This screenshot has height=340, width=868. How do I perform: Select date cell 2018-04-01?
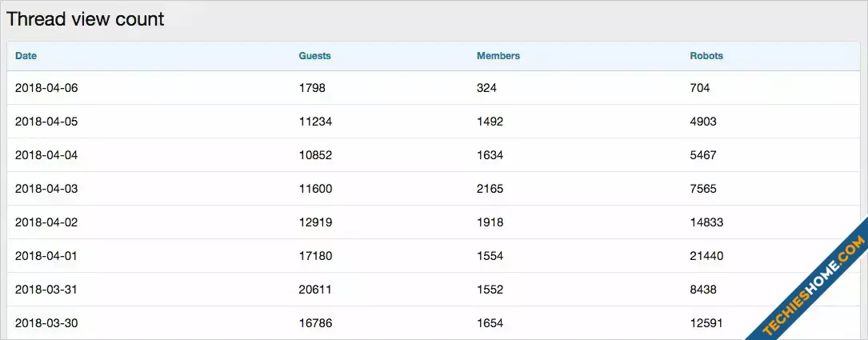46,256
